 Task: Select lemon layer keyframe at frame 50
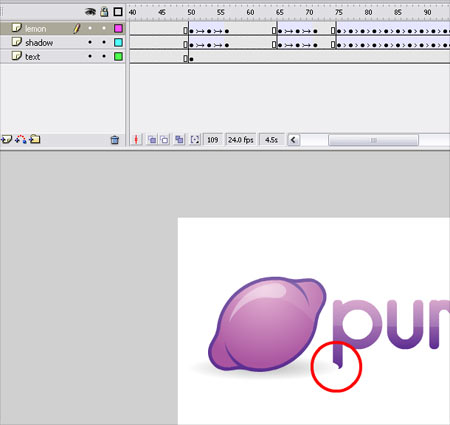click(191, 31)
